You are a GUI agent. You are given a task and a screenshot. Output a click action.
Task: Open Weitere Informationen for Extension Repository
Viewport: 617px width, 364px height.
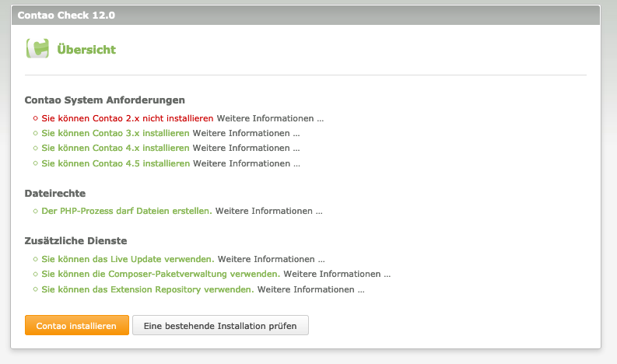tap(310, 289)
